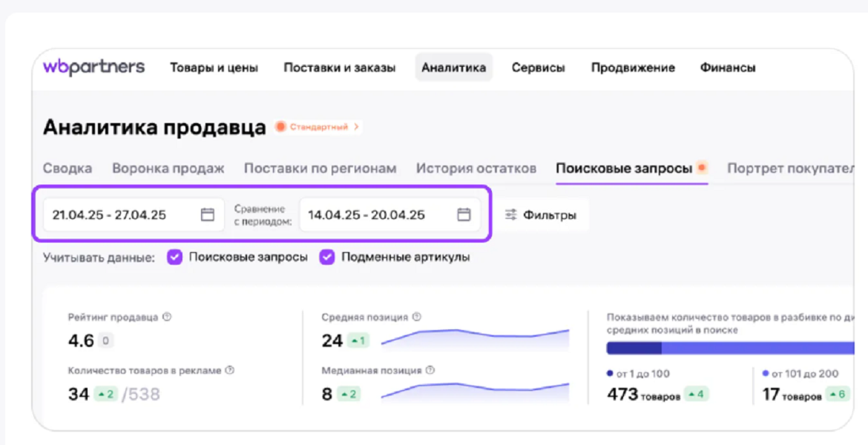Image resolution: width=868 pixels, height=445 pixels.
Task: Uncheck the Поисковые запросы checkbox
Action: pyautogui.click(x=174, y=257)
